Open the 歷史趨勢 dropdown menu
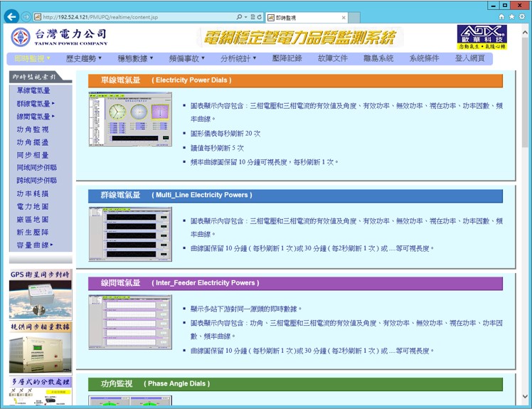Image resolution: width=532 pixels, height=409 pixels. tap(84, 58)
